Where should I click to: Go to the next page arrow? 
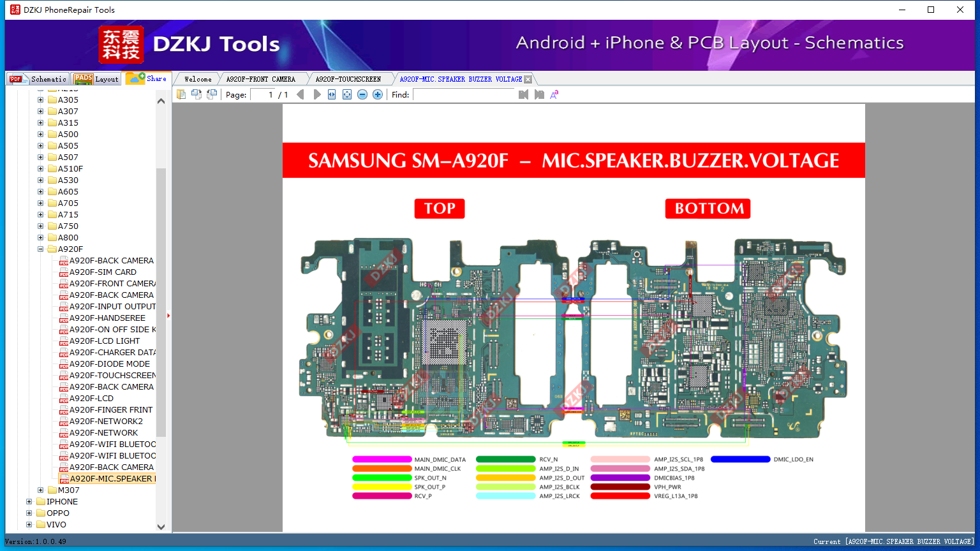[x=317, y=94]
